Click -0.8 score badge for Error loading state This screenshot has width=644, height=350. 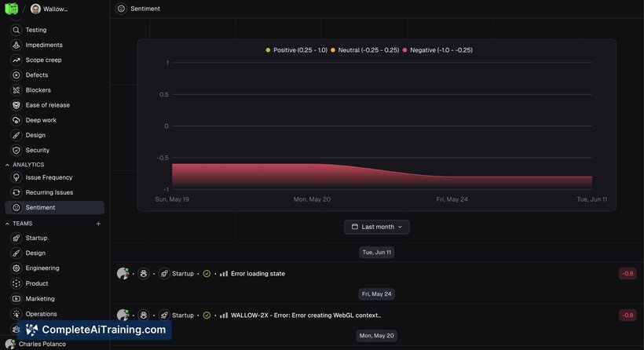click(x=628, y=274)
